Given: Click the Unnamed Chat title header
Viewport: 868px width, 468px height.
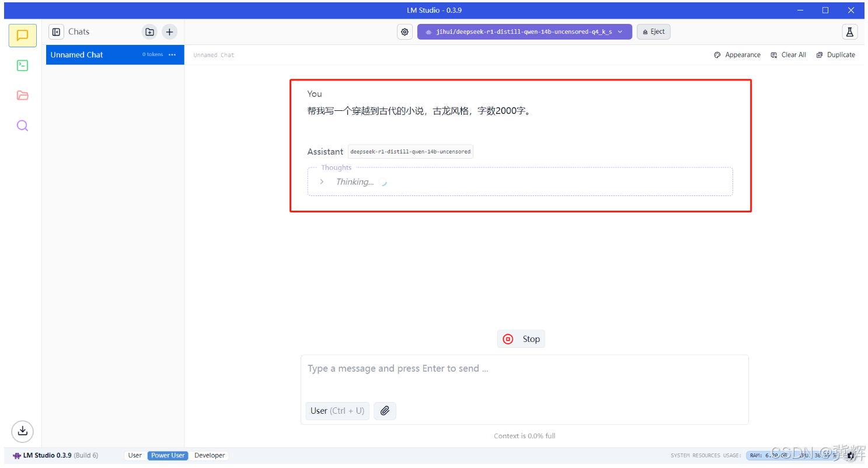Looking at the screenshot, I should pos(214,55).
